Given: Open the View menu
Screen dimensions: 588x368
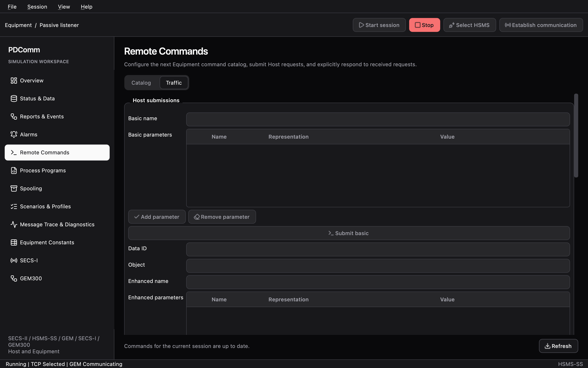Looking at the screenshot, I should pyautogui.click(x=64, y=7).
